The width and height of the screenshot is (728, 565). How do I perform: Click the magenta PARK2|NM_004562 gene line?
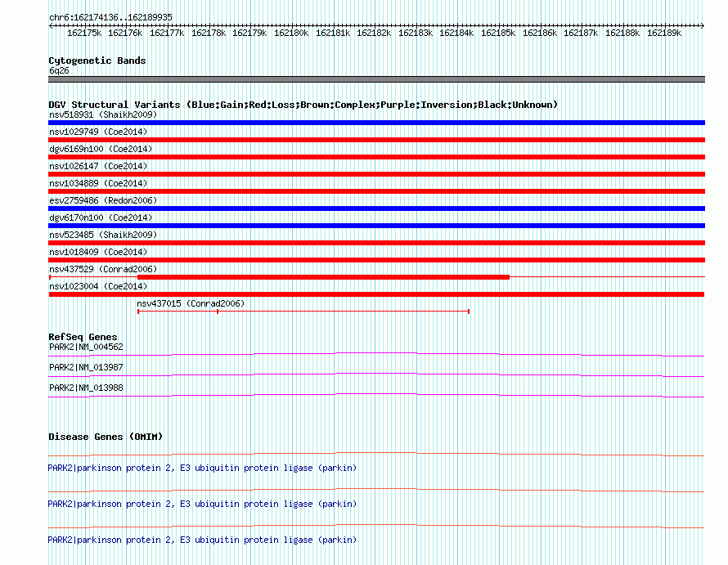376,355
